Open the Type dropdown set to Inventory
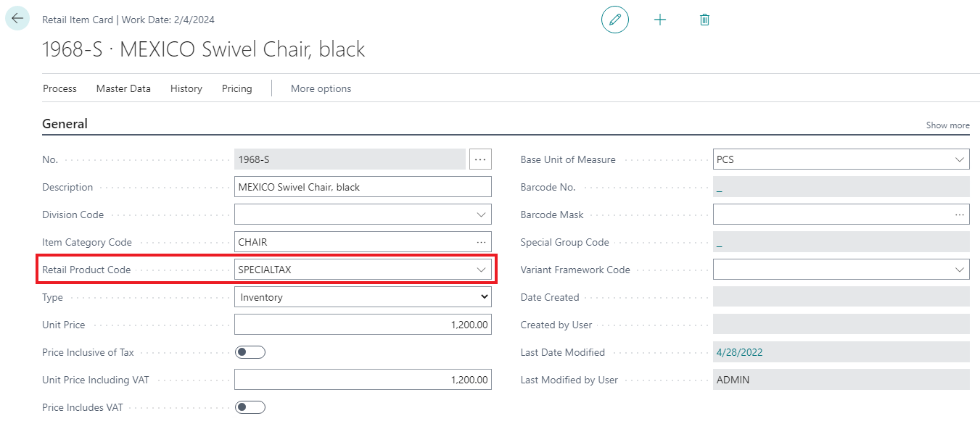 485,297
